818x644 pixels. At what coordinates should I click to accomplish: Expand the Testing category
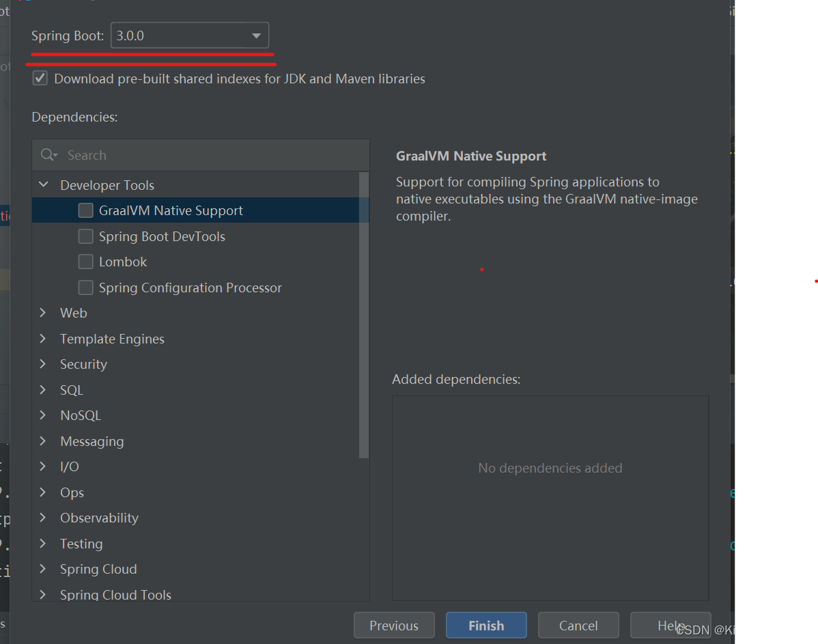[43, 544]
